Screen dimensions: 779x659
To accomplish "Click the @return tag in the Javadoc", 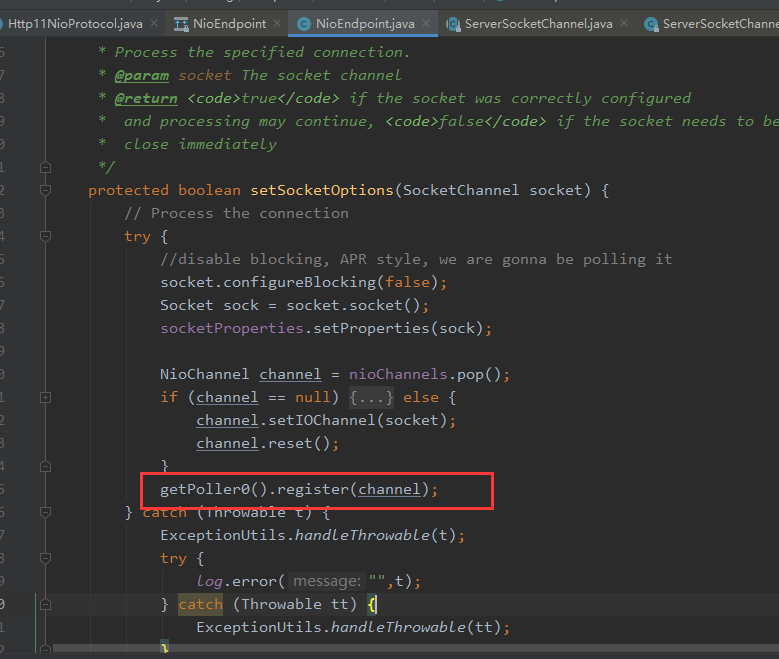I will (146, 98).
